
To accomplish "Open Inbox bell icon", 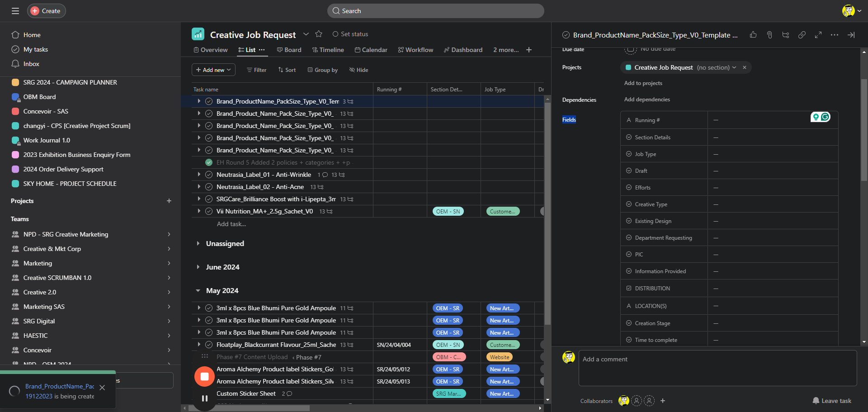I will (15, 64).
